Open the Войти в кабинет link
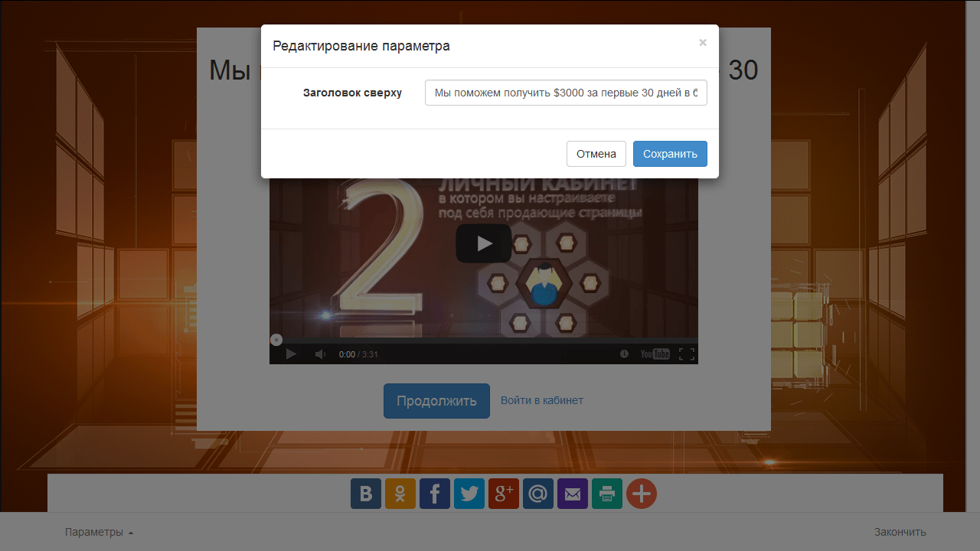 point(542,400)
